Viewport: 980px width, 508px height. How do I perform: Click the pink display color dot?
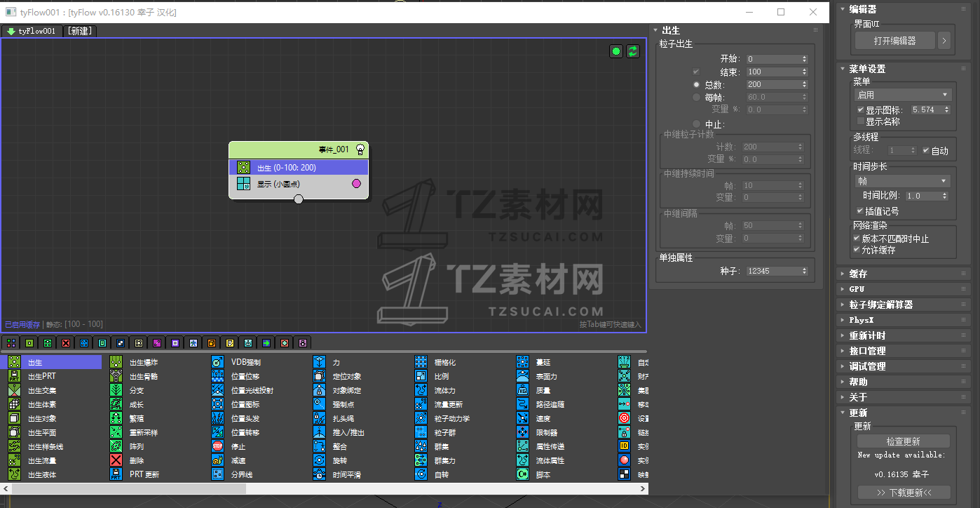pyautogui.click(x=356, y=184)
